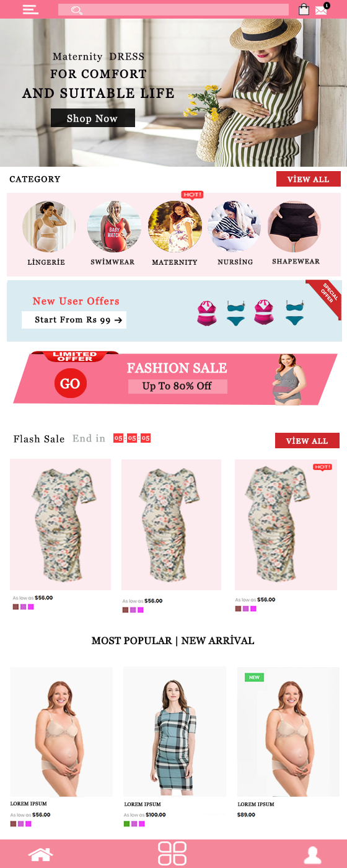Open the categories grid icon in bottom bar
The image size is (347, 868).
172,853
